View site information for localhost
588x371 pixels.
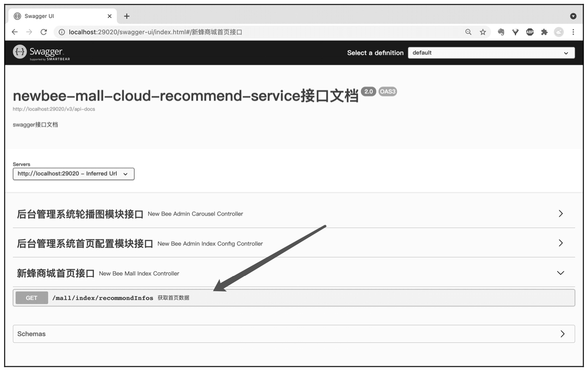pos(62,32)
